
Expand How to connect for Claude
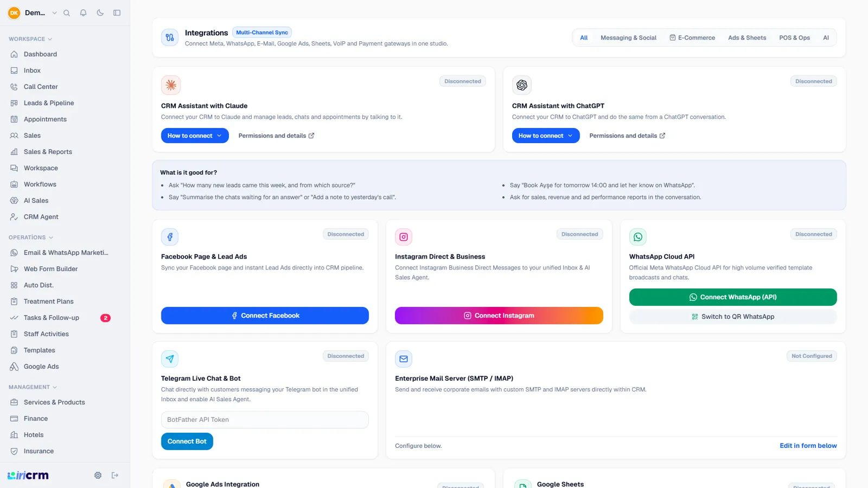click(195, 136)
